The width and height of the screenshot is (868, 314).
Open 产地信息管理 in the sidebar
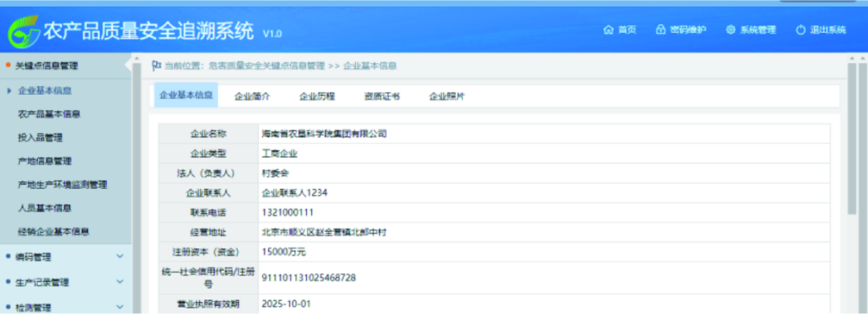click(x=45, y=161)
